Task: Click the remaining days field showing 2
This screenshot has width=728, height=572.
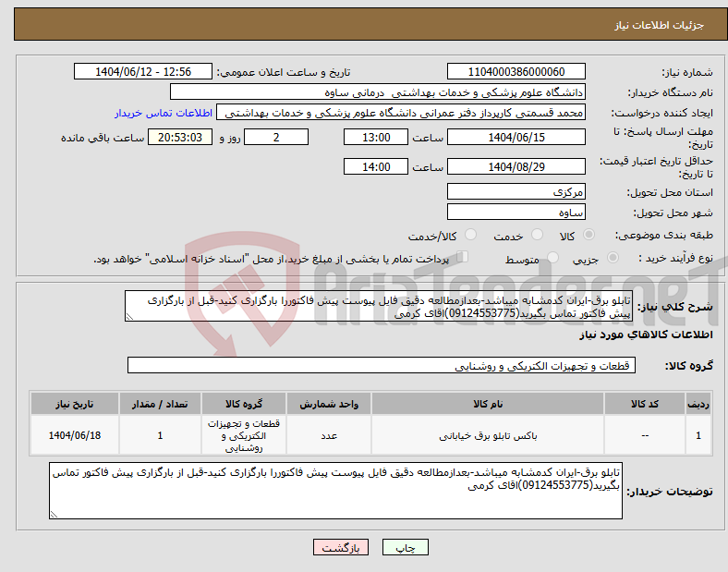Action: (x=276, y=137)
